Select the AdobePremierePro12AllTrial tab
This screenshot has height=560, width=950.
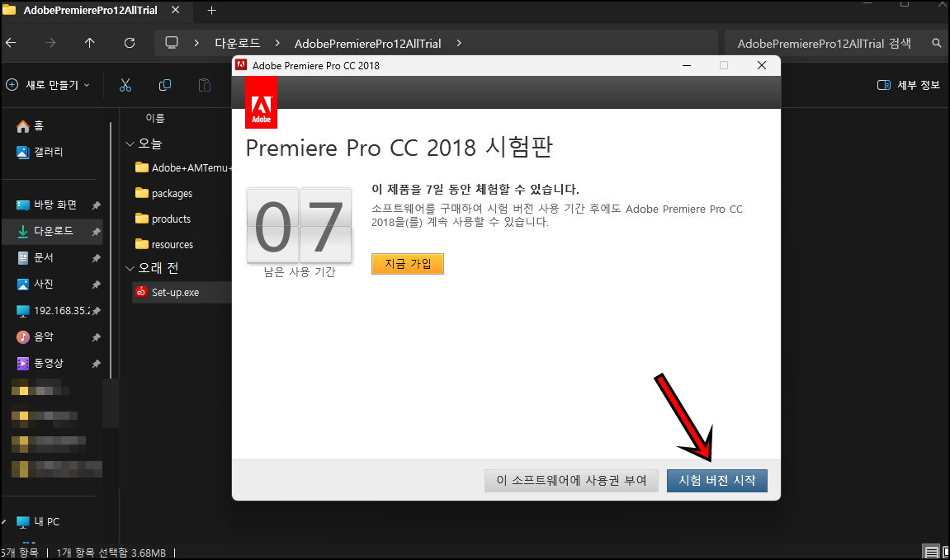pos(90,10)
